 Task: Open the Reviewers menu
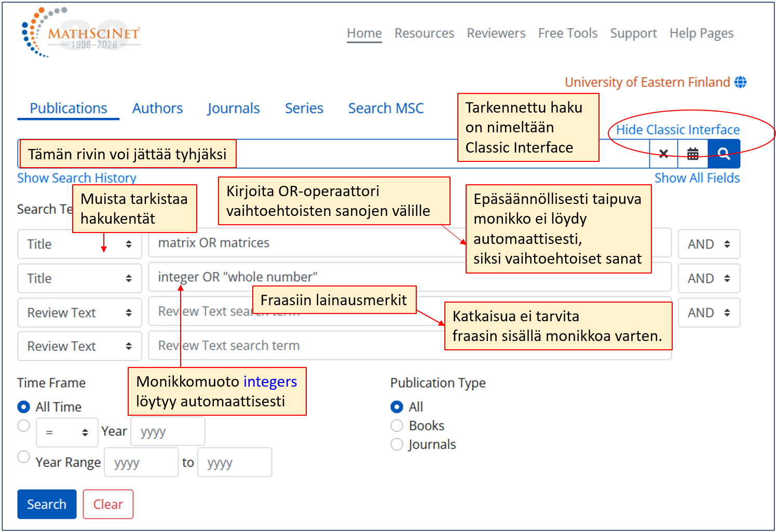pyautogui.click(x=496, y=33)
